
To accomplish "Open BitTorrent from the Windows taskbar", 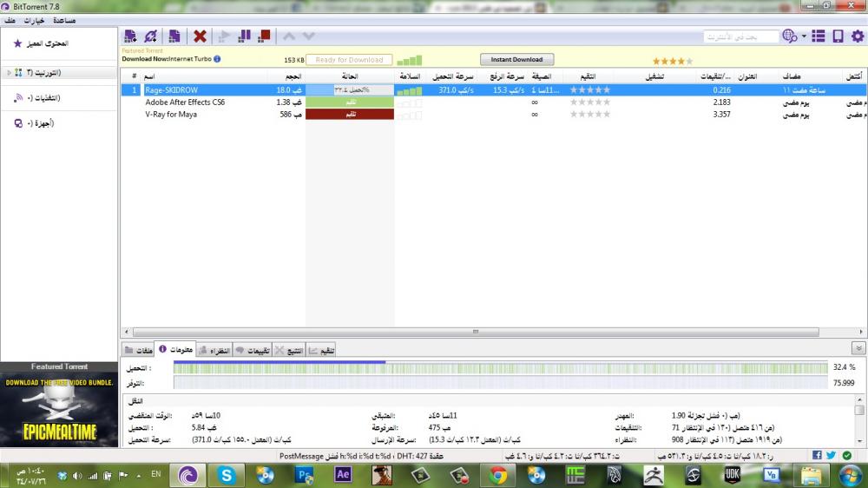I will tap(187, 475).
